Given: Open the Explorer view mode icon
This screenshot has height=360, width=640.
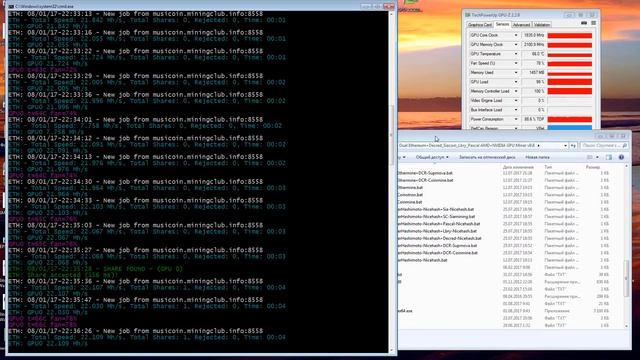Looking at the screenshot, I should coord(590,158).
